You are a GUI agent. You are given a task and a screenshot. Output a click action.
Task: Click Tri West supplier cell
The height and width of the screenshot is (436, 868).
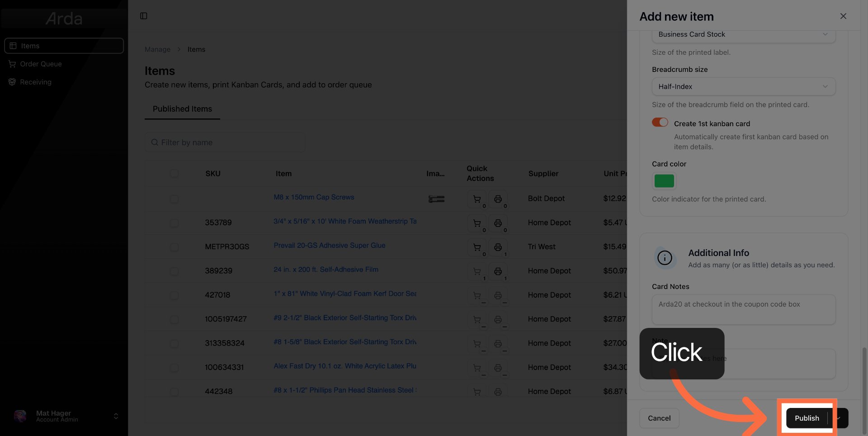542,247
